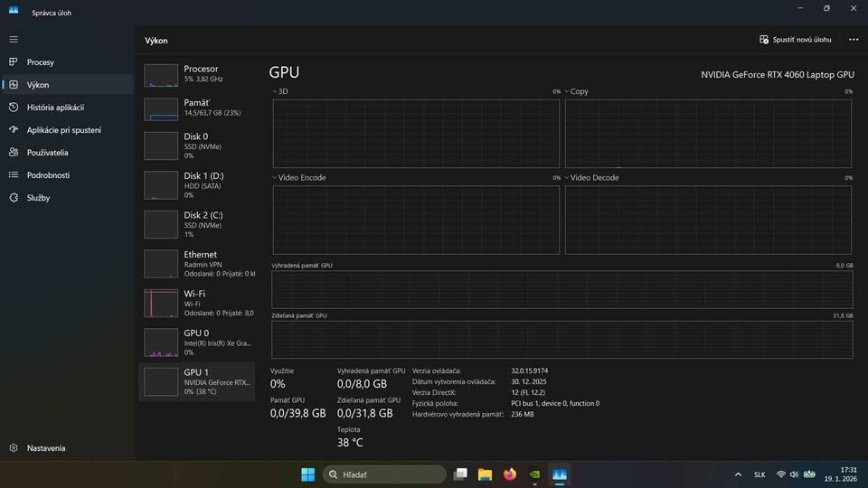Click the 38 °C temperature value
Viewport: 868px width, 488px height.
[350, 443]
